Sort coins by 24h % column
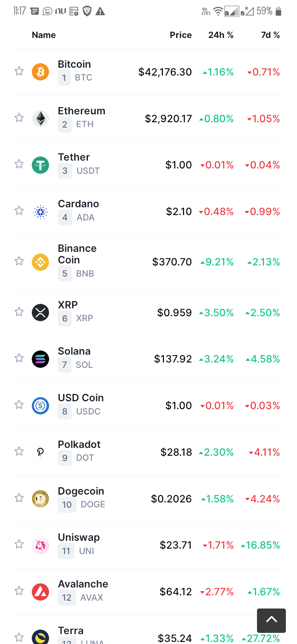 [x=221, y=35]
